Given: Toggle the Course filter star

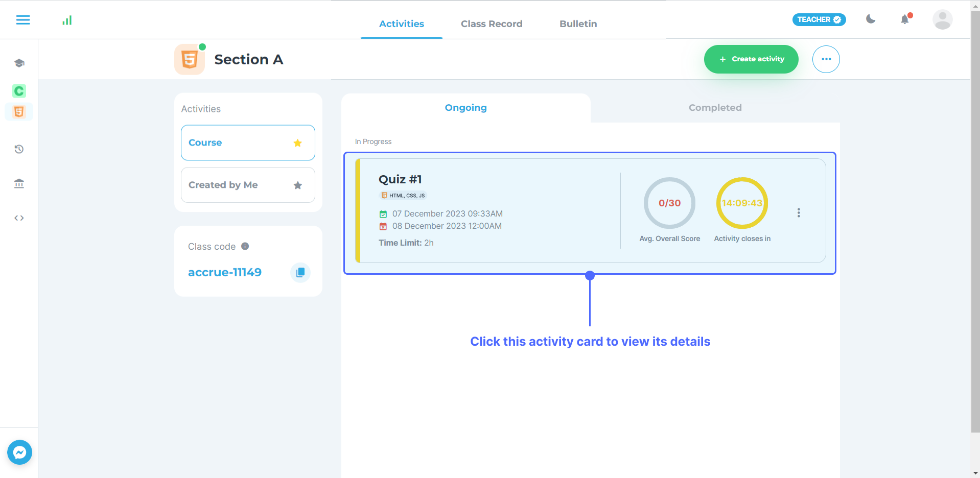Looking at the screenshot, I should (297, 143).
